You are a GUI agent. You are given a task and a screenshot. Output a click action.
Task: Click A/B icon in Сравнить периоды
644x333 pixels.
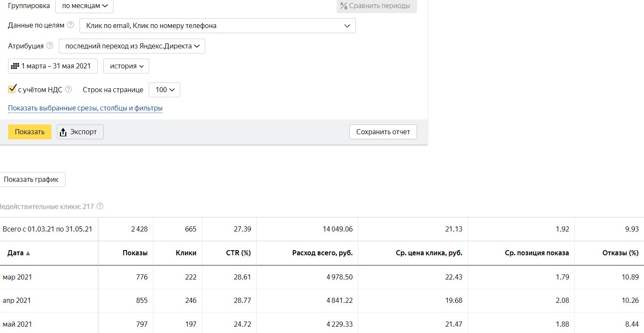click(344, 6)
